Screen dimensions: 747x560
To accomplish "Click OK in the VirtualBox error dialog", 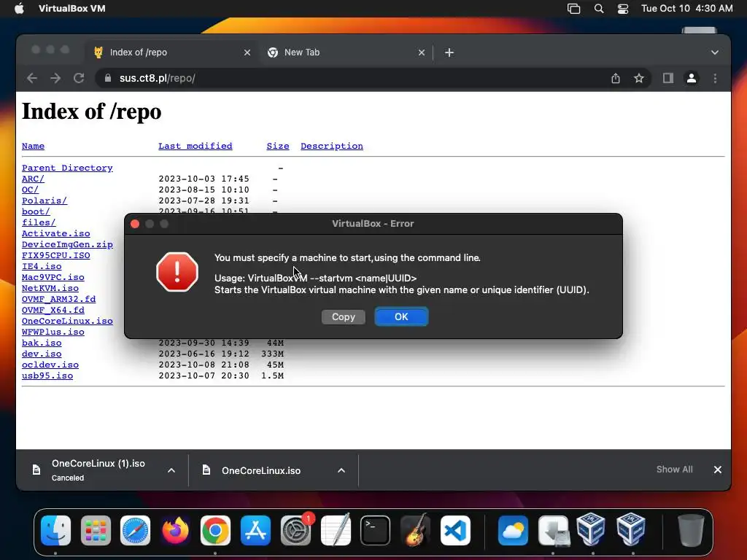I will 401,316.
